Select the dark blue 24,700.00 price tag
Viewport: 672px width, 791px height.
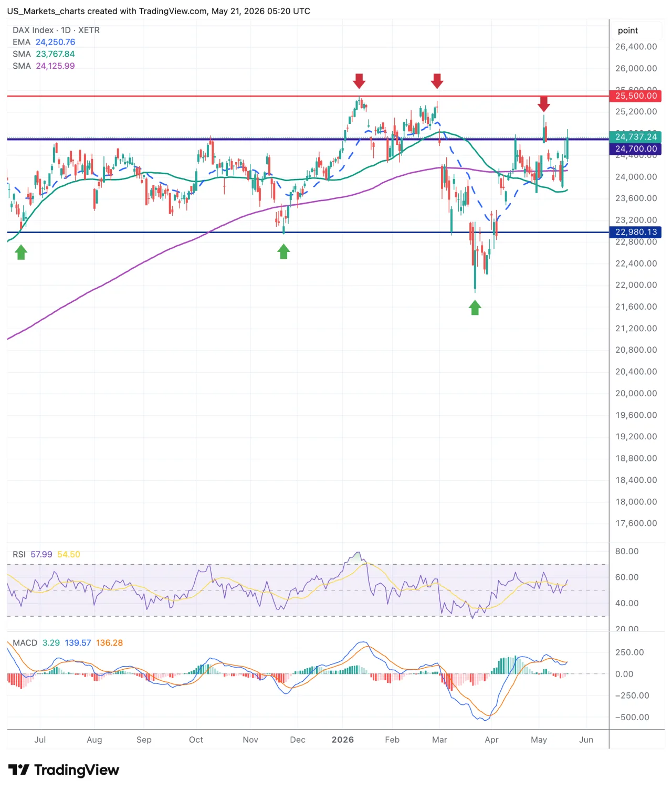tap(635, 149)
